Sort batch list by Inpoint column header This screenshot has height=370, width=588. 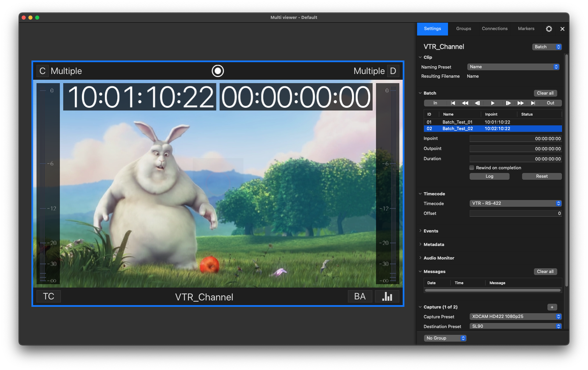tap(499, 115)
